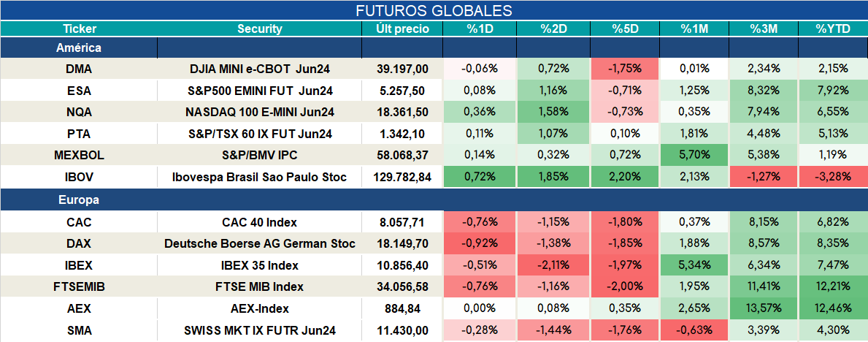The height and width of the screenshot is (342, 868).
Task: Click DAX %1D cell showing -0,92%
Action: coord(480,244)
